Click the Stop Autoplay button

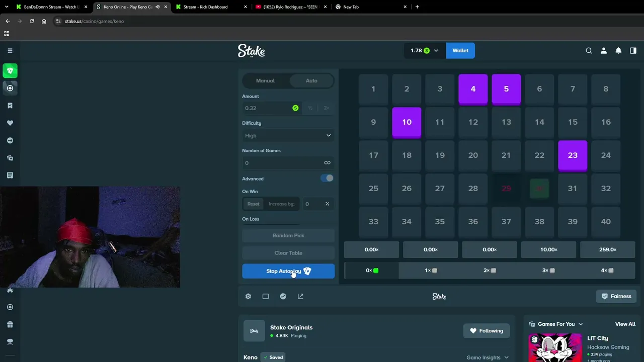click(x=288, y=271)
